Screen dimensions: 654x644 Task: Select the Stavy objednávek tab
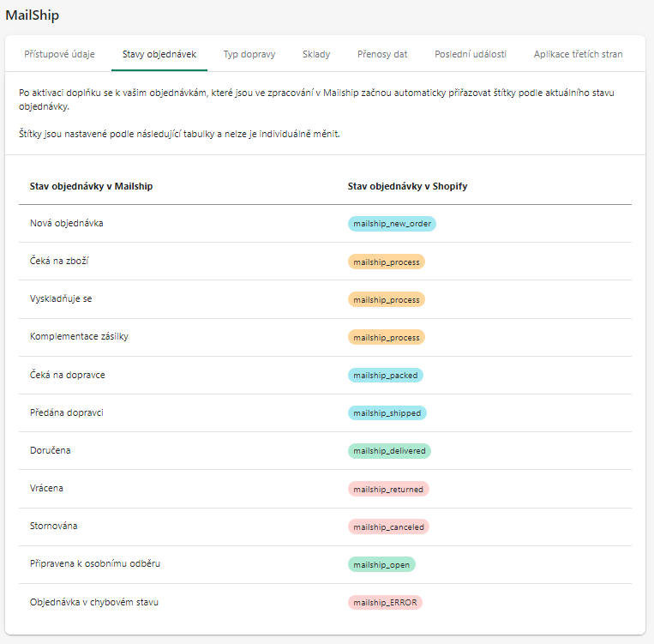coord(159,54)
